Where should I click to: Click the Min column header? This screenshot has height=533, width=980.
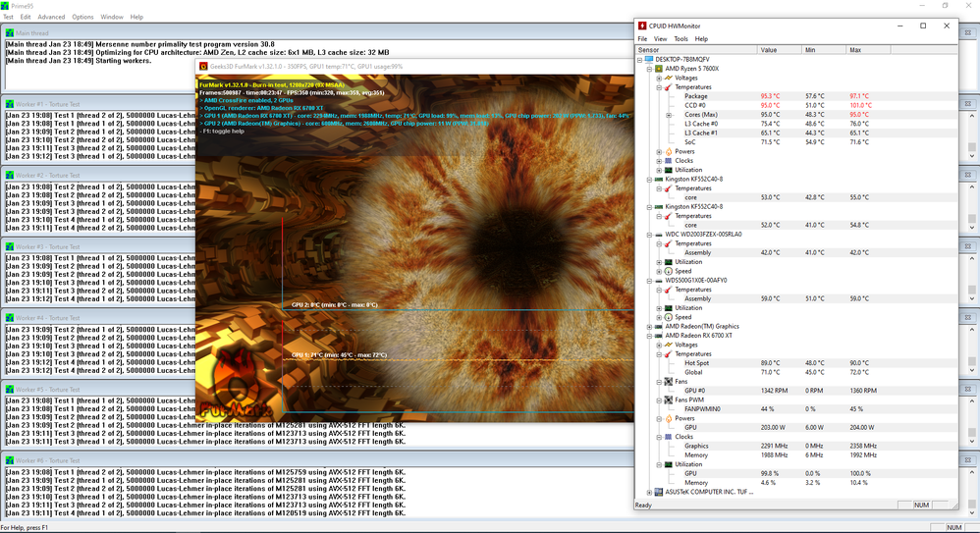click(x=824, y=50)
